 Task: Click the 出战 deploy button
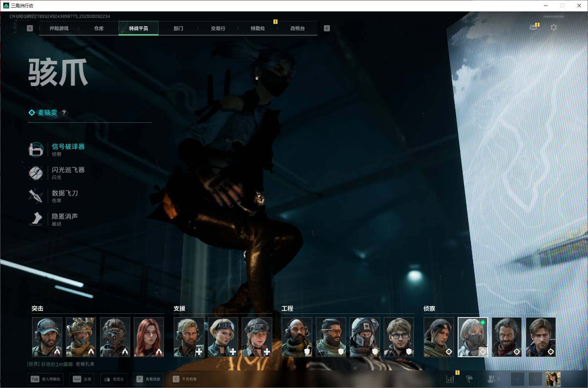tap(82, 379)
